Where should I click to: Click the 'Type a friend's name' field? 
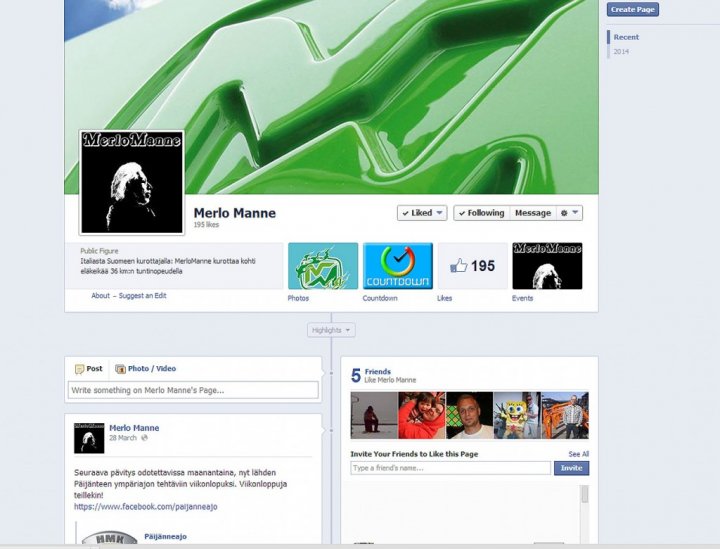point(450,468)
